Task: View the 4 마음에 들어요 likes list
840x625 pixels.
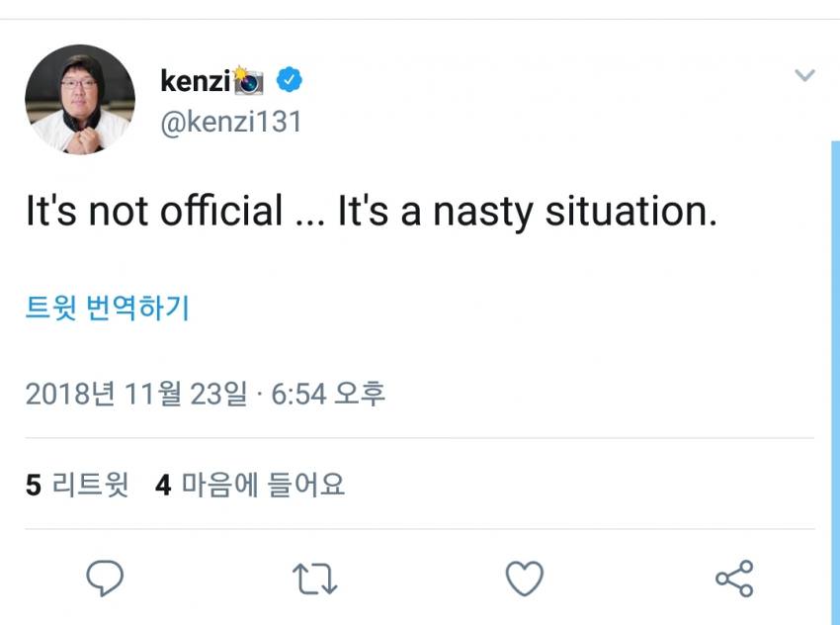Action: (250, 485)
